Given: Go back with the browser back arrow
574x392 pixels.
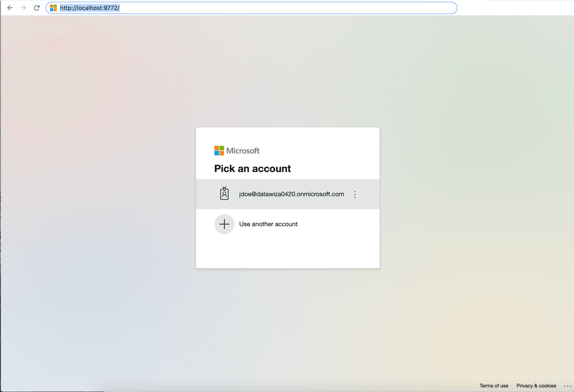Looking at the screenshot, I should [10, 8].
